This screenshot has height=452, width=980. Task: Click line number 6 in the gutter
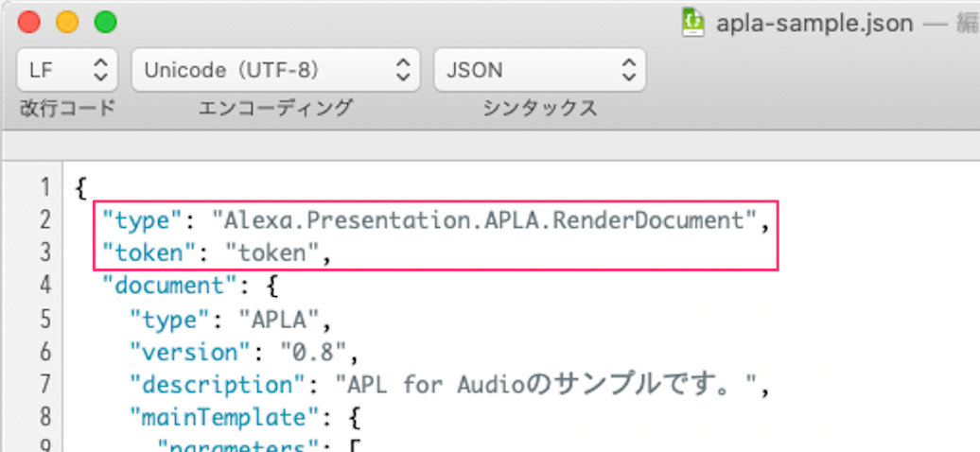click(44, 352)
